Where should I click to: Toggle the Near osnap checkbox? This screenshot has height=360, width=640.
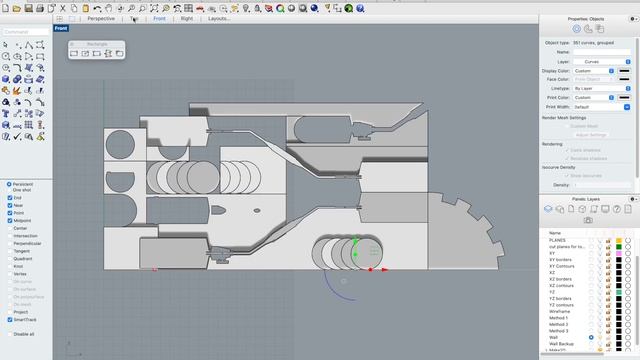10,205
